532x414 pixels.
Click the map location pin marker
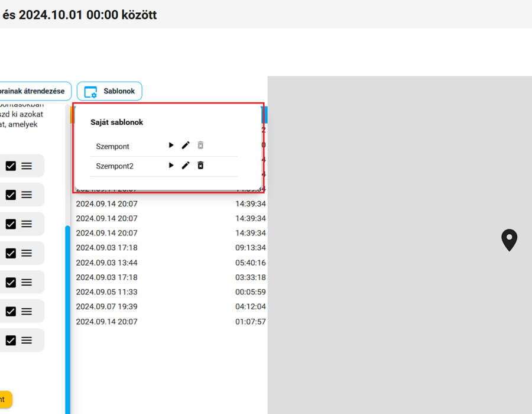pos(509,240)
